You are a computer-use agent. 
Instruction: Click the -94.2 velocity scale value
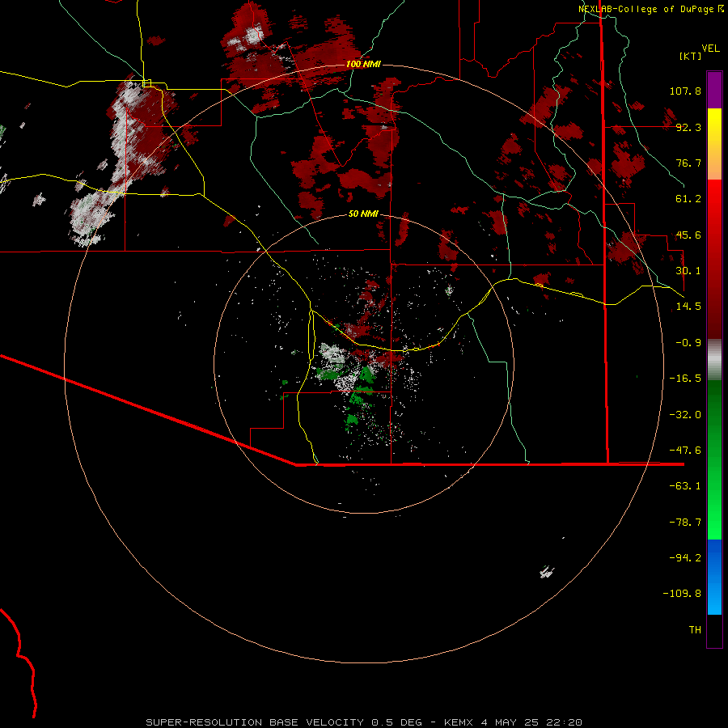pos(685,558)
